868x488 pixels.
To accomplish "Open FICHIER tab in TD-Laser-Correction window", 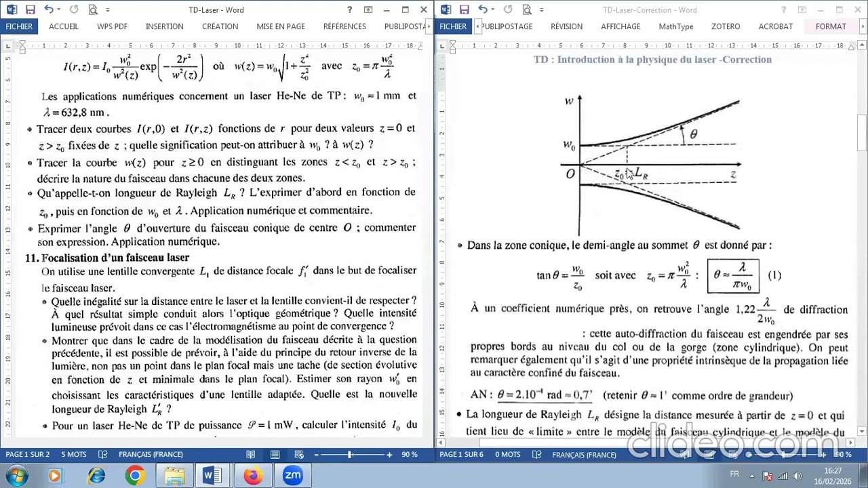I will [453, 26].
